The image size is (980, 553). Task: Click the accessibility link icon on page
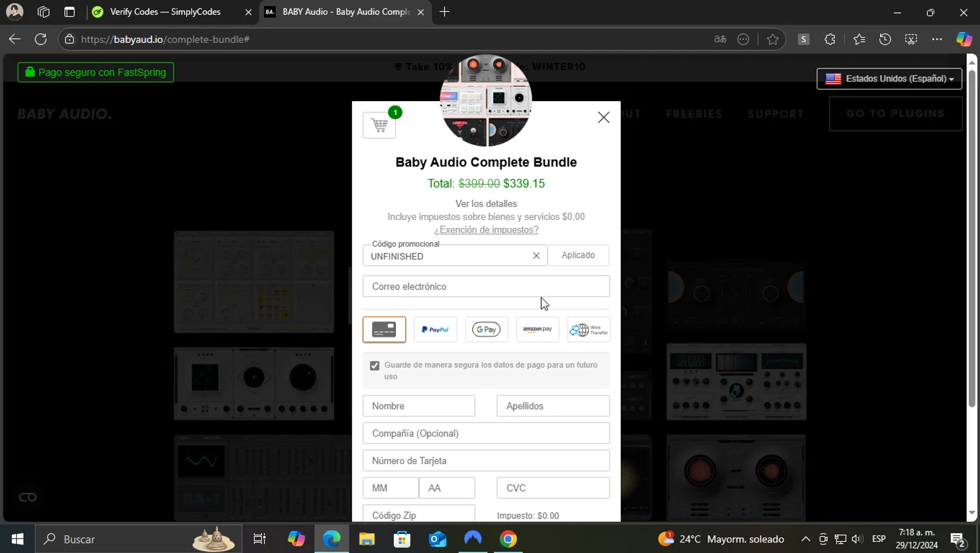(27, 498)
